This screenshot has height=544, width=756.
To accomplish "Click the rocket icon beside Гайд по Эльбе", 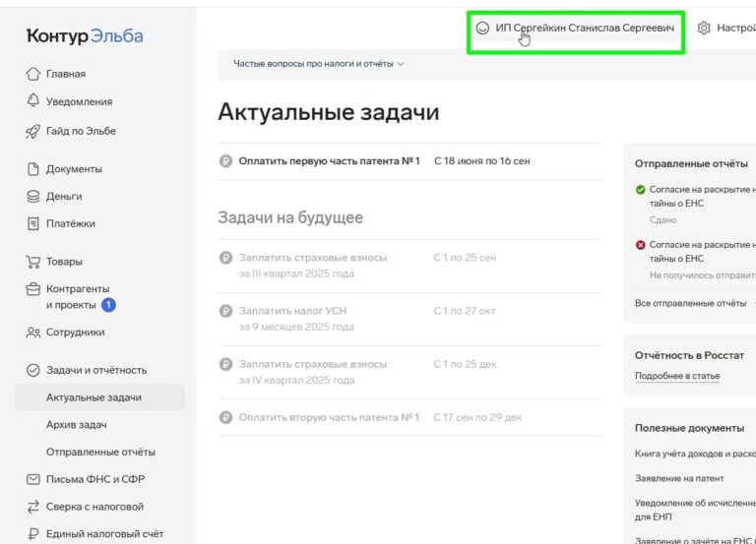I will (x=32, y=131).
